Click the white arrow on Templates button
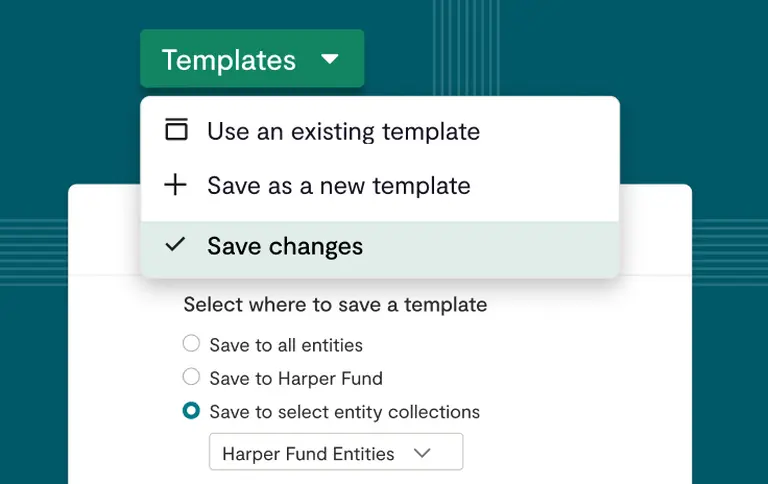 [330, 59]
